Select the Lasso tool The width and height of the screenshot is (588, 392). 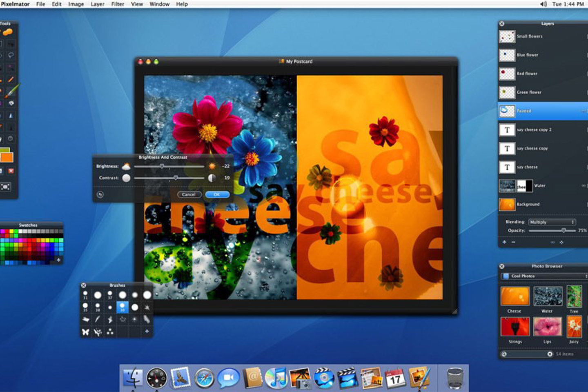(11, 55)
